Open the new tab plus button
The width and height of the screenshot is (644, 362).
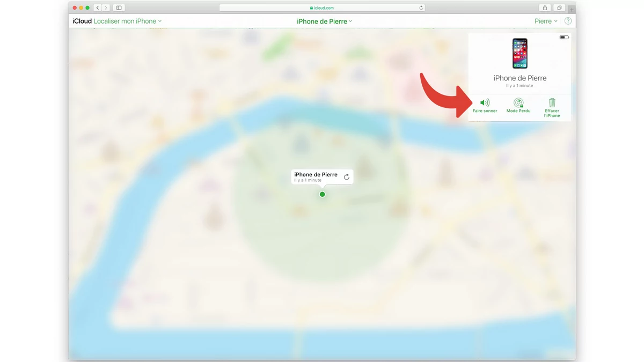pyautogui.click(x=572, y=10)
